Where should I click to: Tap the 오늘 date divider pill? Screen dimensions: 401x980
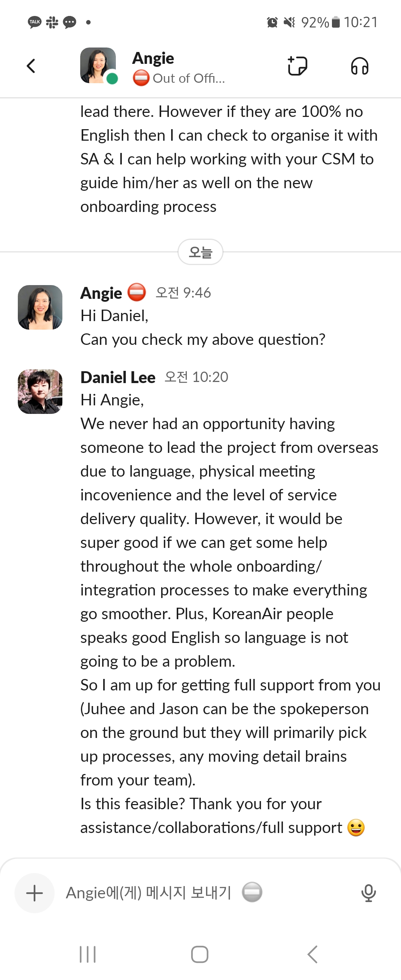pyautogui.click(x=200, y=252)
